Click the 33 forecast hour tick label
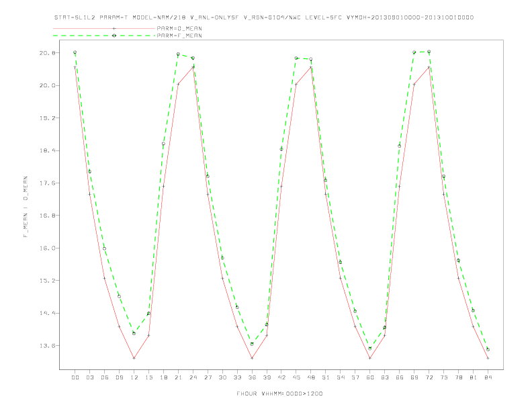 coord(237,377)
